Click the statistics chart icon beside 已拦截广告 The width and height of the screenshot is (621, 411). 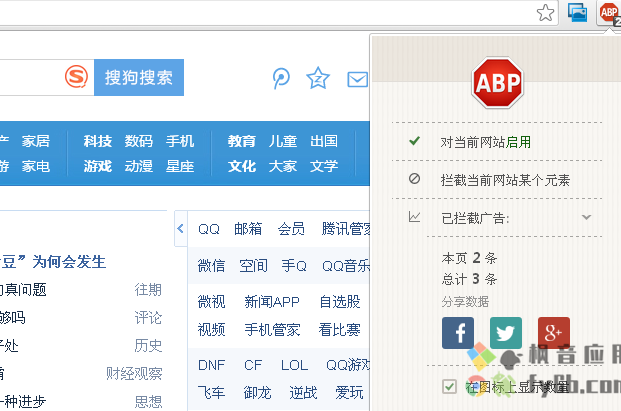[x=414, y=217]
